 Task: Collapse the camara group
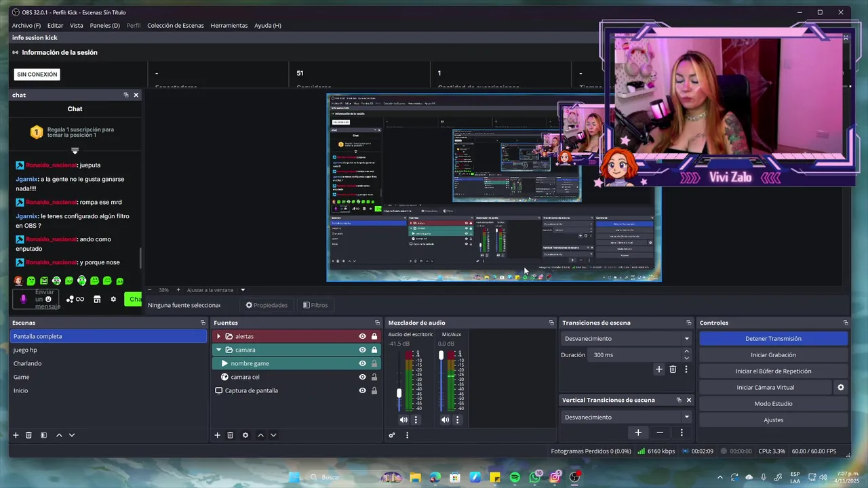tap(218, 350)
